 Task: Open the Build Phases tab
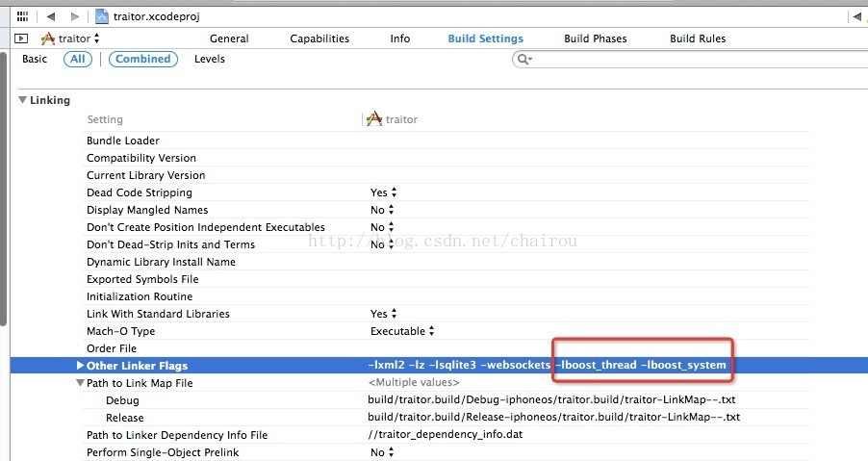[595, 38]
